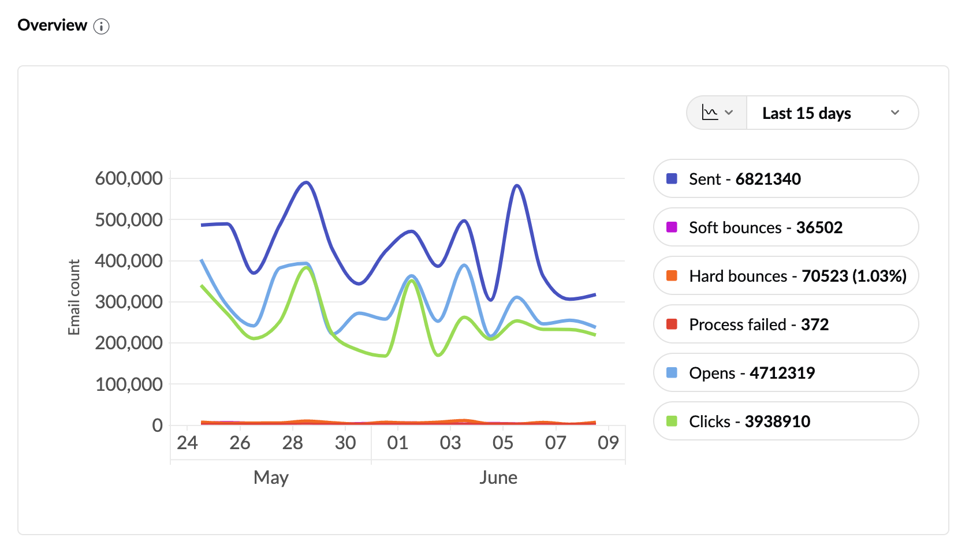Click the 28 May date axis label

click(293, 443)
